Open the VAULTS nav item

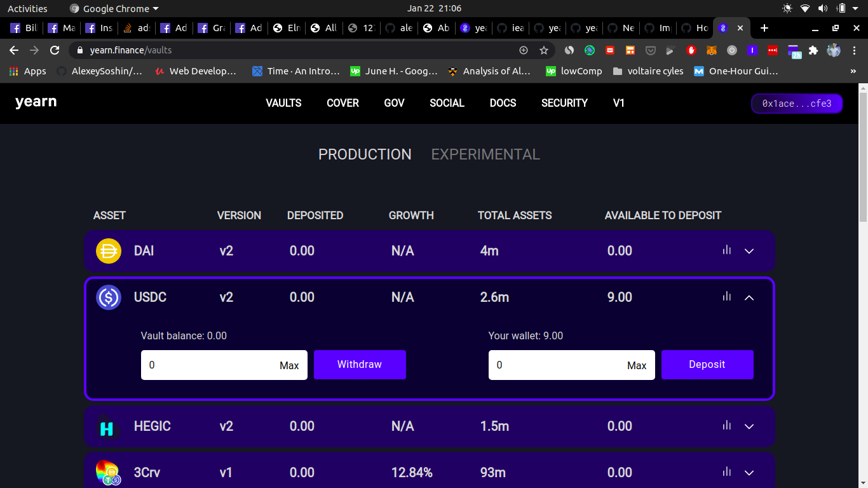(283, 103)
